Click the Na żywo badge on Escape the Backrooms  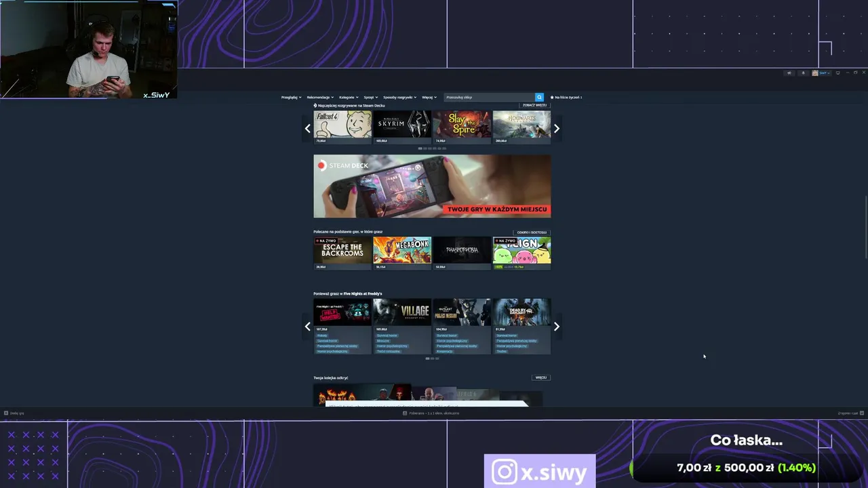pos(326,241)
